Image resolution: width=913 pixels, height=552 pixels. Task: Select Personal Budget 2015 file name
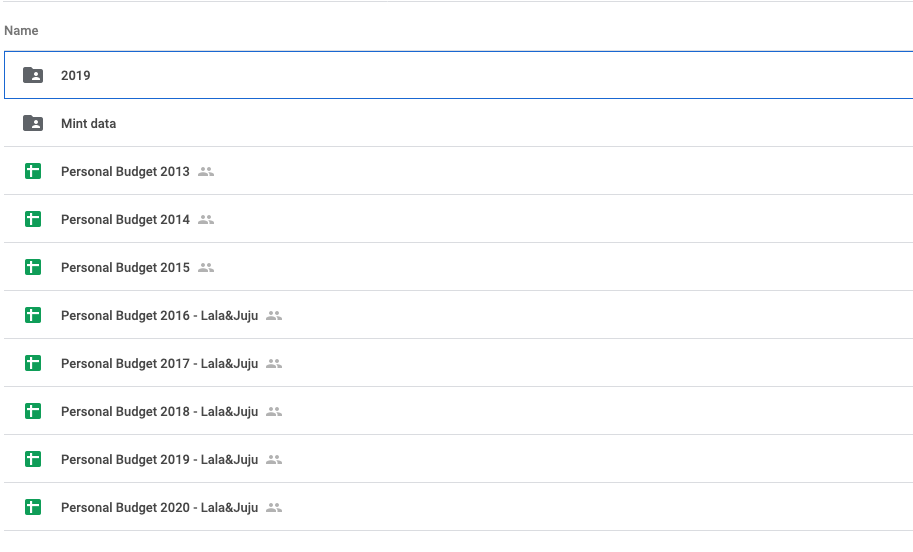click(x=125, y=268)
